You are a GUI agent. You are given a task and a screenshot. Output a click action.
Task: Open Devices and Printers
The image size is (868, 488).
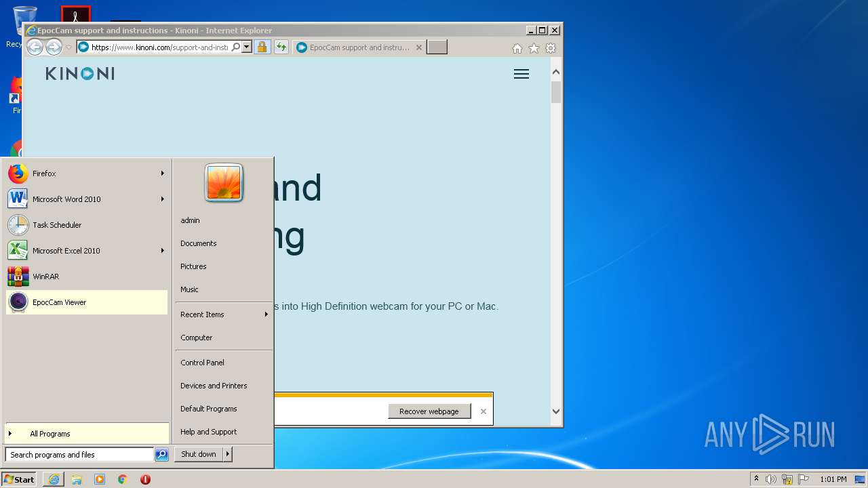point(224,386)
